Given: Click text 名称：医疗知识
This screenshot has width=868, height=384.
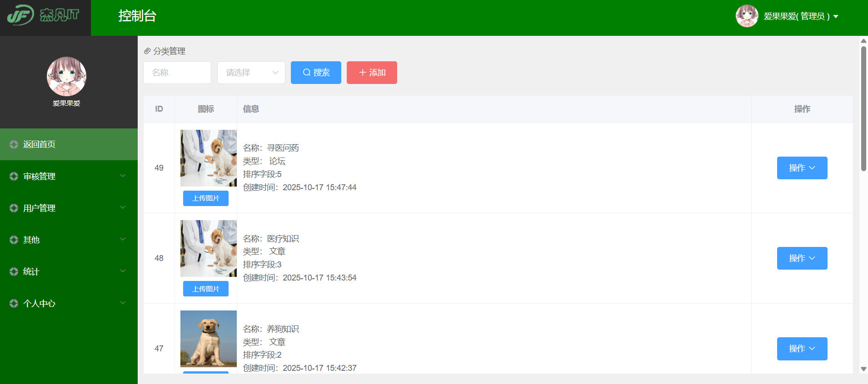Looking at the screenshot, I should click(x=271, y=239).
